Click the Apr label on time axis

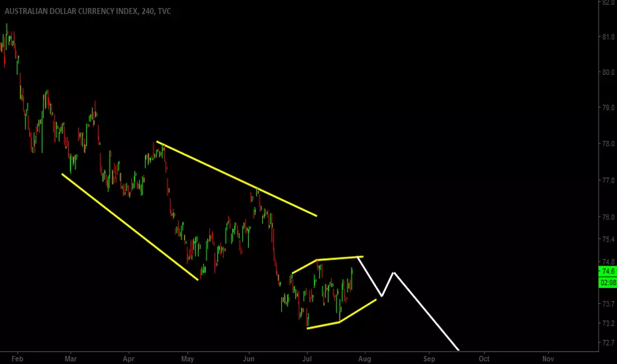coord(128,359)
